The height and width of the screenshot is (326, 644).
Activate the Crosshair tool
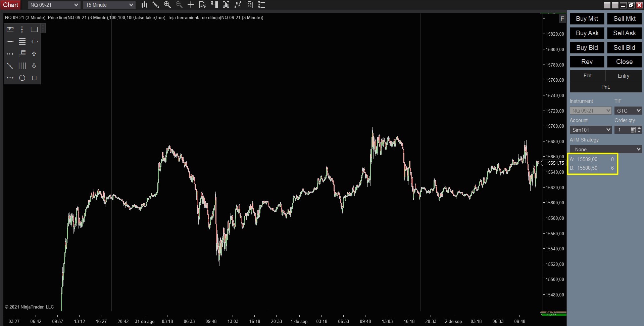coord(190,5)
